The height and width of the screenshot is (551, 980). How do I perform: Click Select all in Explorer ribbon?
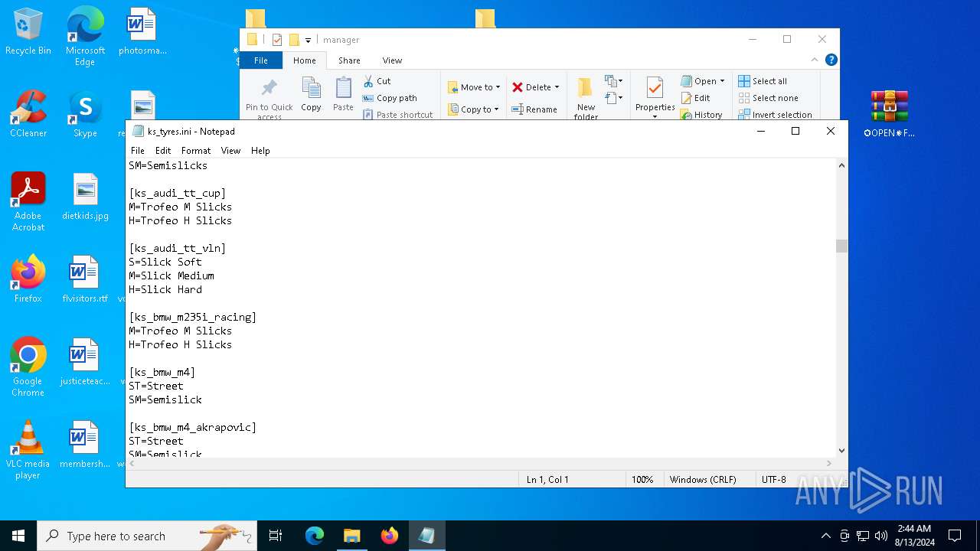pyautogui.click(x=763, y=81)
